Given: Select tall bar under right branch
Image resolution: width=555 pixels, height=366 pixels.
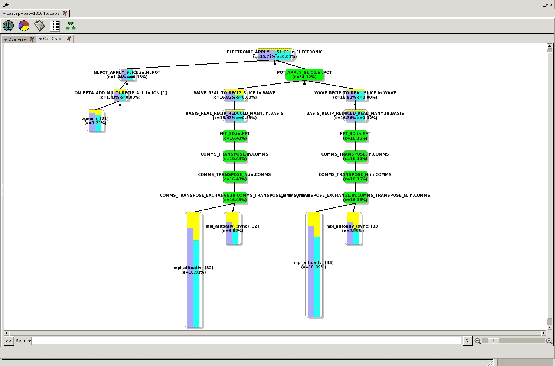Looking at the screenshot, I should pyautogui.click(x=314, y=264).
